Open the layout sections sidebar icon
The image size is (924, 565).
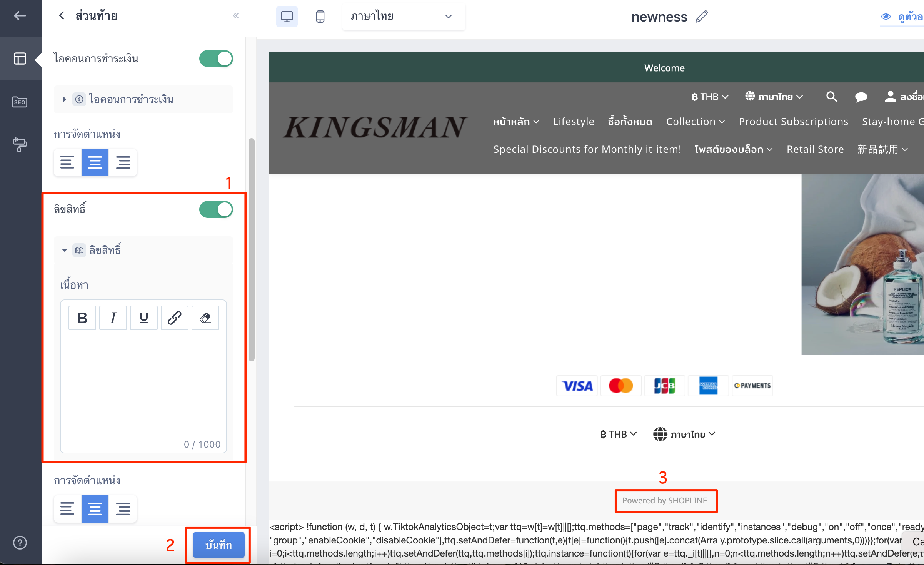pos(20,59)
